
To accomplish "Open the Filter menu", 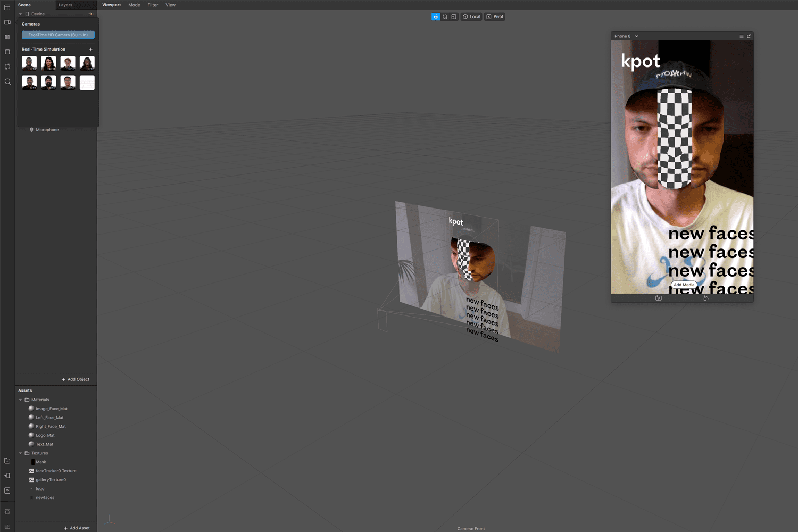I will 153,5.
